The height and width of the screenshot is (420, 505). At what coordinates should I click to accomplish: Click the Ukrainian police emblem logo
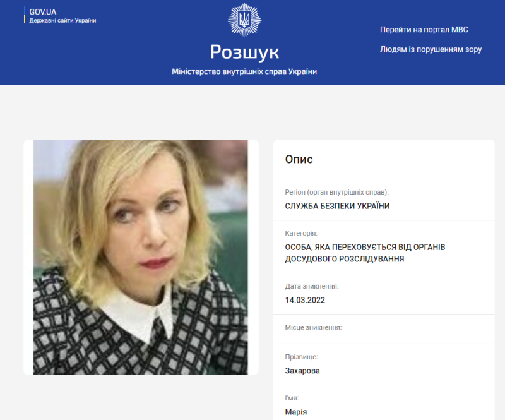tap(244, 20)
